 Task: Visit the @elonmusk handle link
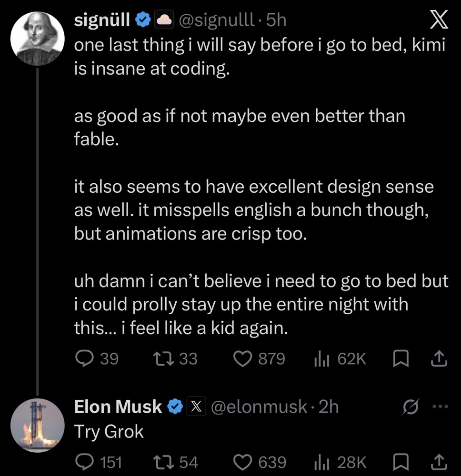pos(259,407)
